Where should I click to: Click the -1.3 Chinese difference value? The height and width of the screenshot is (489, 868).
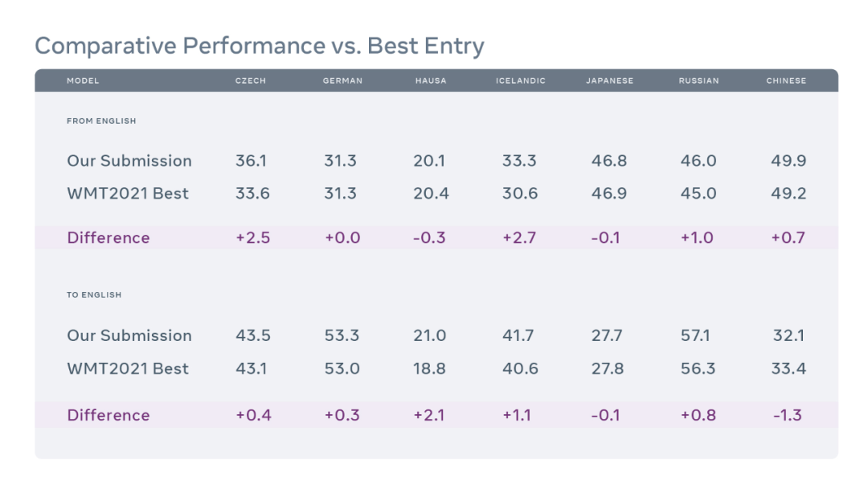click(x=787, y=416)
